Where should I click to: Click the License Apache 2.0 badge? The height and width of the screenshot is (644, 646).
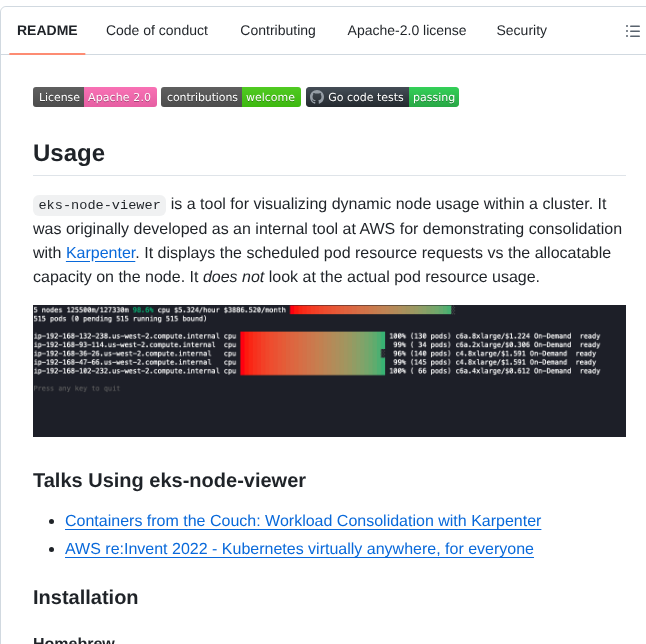[95, 97]
